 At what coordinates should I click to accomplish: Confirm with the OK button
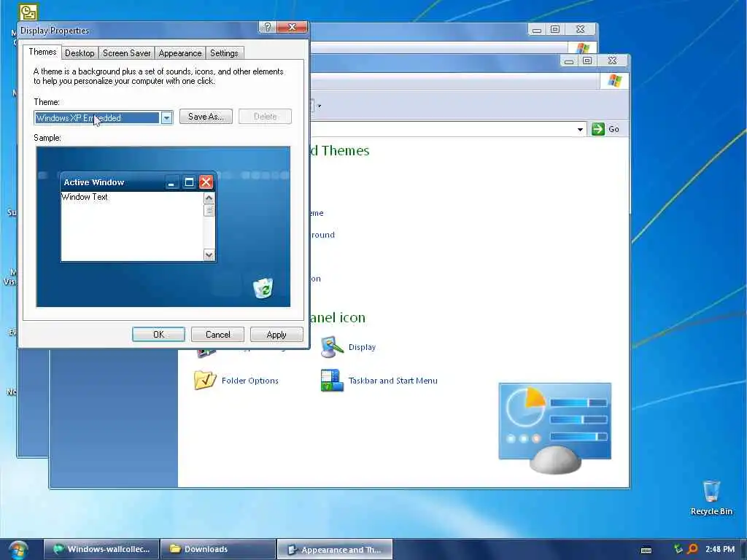pyautogui.click(x=158, y=334)
